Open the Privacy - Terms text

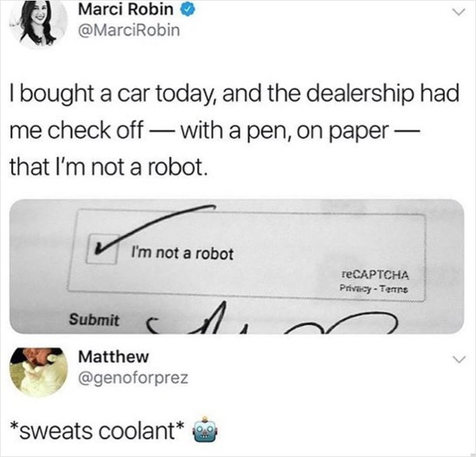click(374, 288)
